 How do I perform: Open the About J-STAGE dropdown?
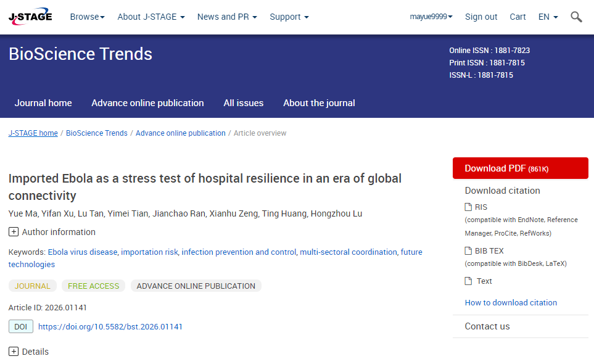click(x=151, y=17)
